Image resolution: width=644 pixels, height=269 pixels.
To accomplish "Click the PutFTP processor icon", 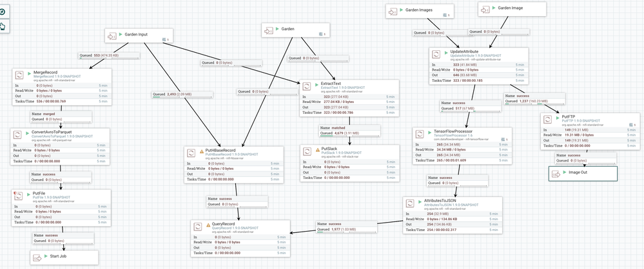I will (547, 119).
